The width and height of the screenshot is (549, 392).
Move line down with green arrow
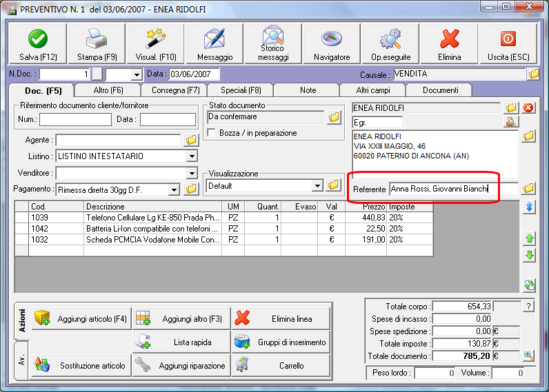(530, 256)
